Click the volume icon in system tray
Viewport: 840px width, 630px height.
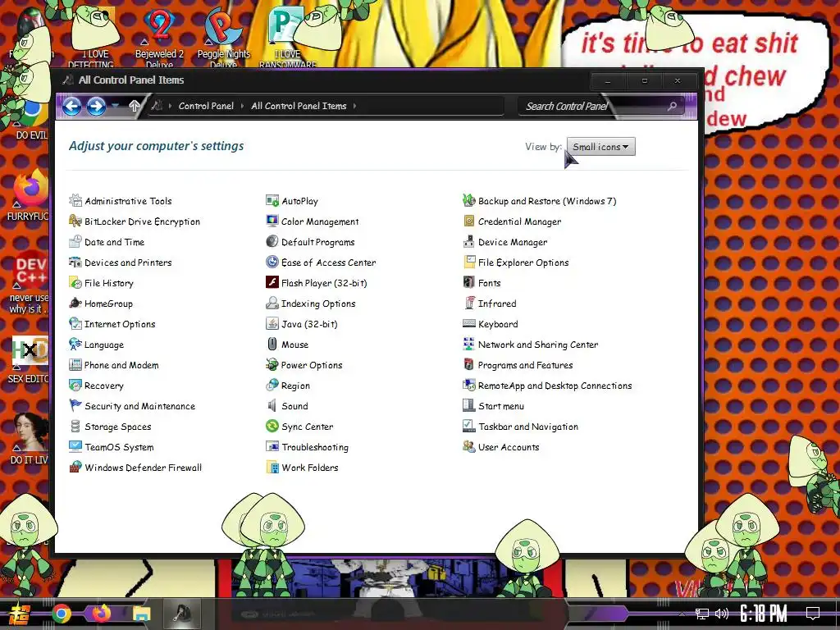(x=722, y=614)
